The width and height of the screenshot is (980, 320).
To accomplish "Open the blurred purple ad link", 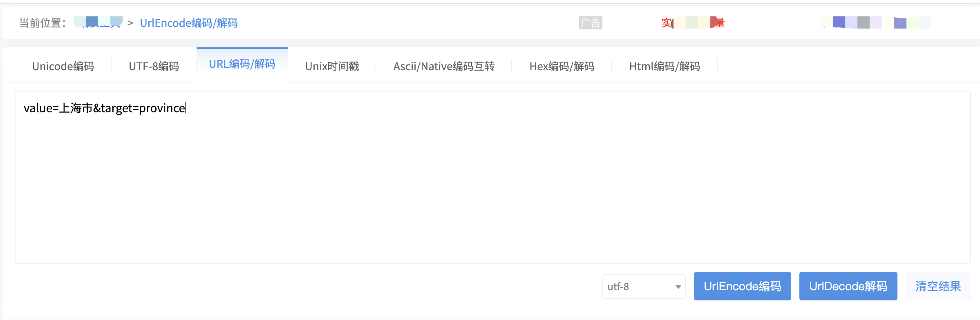I will point(876,22).
